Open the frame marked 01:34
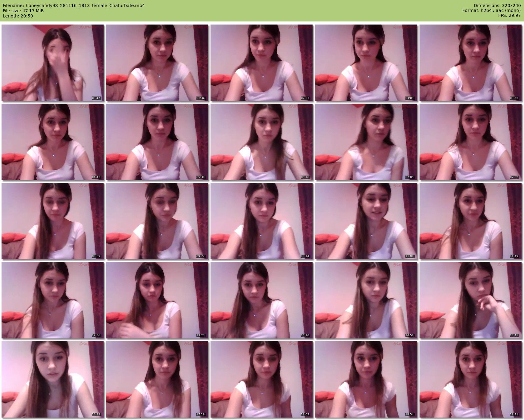 pos(157,63)
